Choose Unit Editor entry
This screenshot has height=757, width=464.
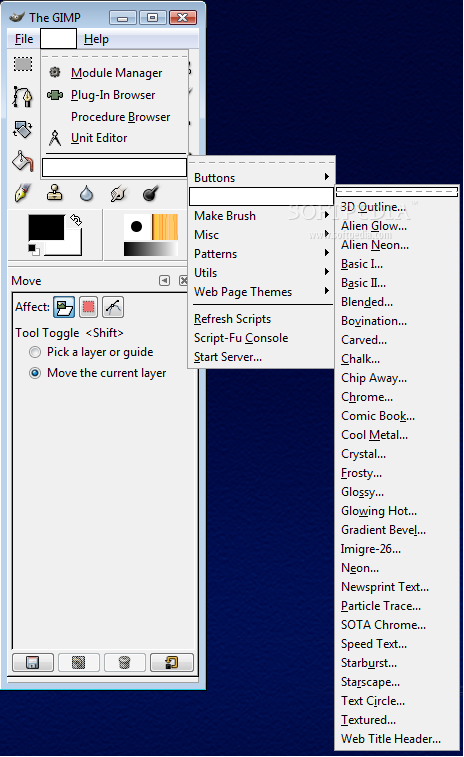coord(114,138)
